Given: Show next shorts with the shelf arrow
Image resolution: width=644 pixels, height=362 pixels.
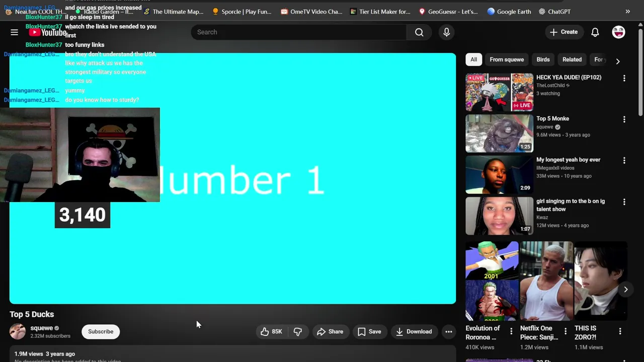Looking at the screenshot, I should pos(625,290).
